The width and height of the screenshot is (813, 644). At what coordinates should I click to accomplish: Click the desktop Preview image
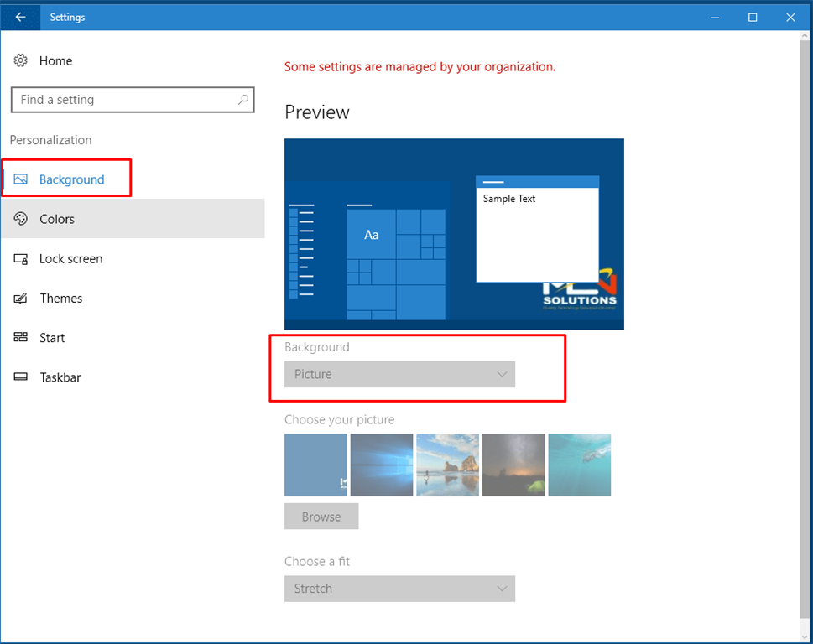(454, 234)
